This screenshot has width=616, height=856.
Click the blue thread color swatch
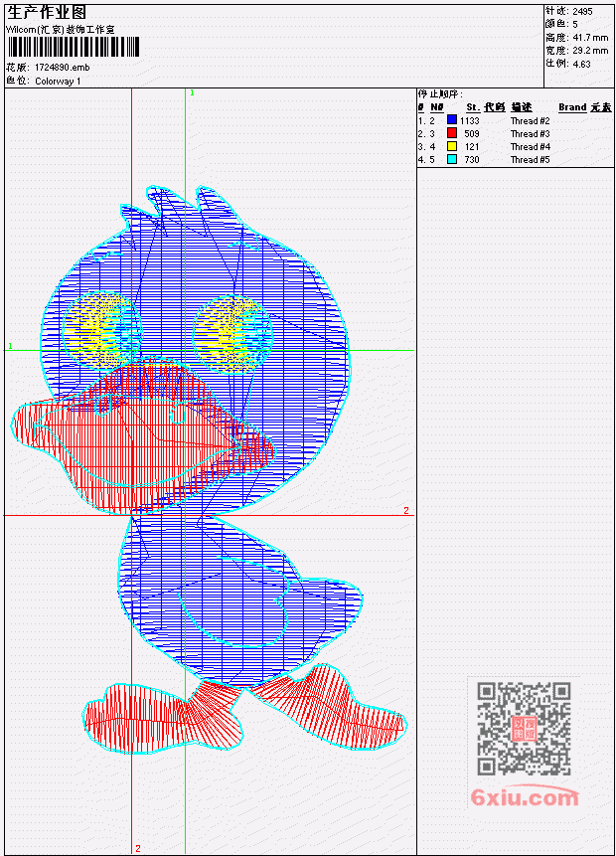[x=452, y=120]
